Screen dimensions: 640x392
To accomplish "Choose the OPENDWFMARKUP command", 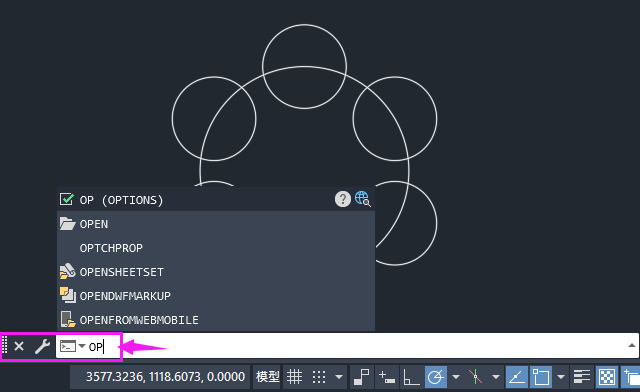I will click(x=216, y=296).
